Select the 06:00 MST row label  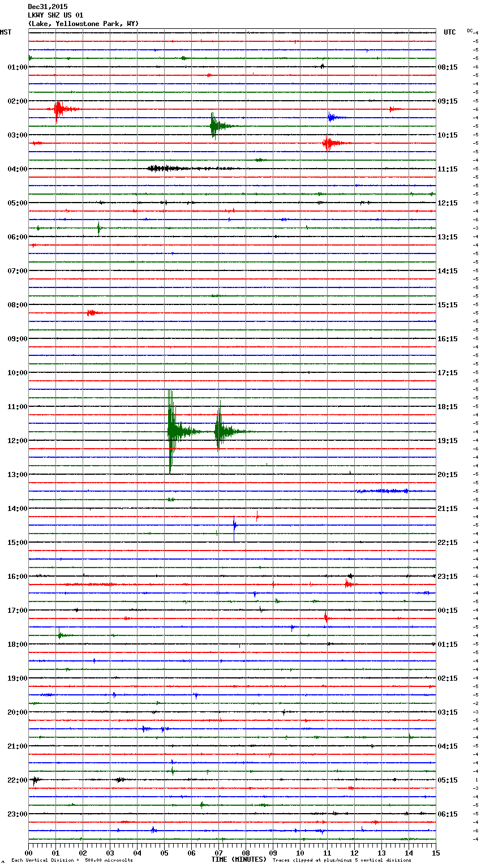(17, 237)
